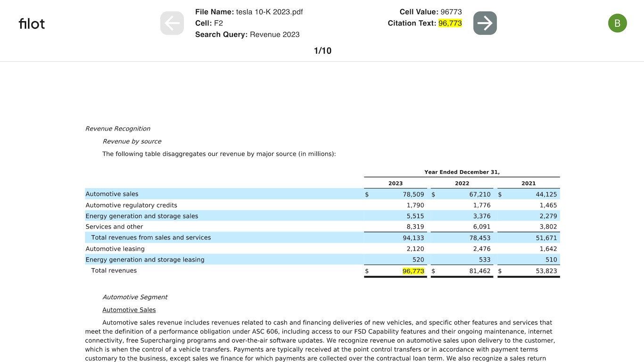The width and height of the screenshot is (644, 362).
Task: Click the Automotive leasing 2023 value 2,120
Action: coord(415,249)
